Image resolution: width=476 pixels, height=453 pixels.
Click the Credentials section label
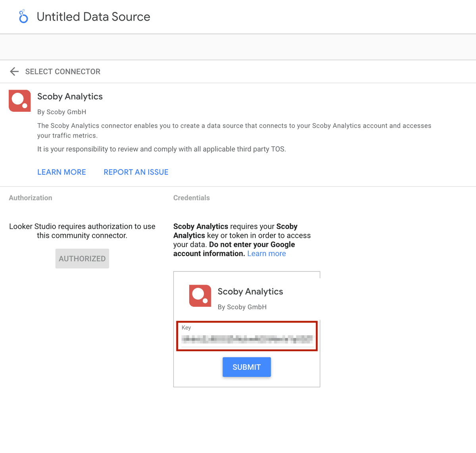[192, 198]
